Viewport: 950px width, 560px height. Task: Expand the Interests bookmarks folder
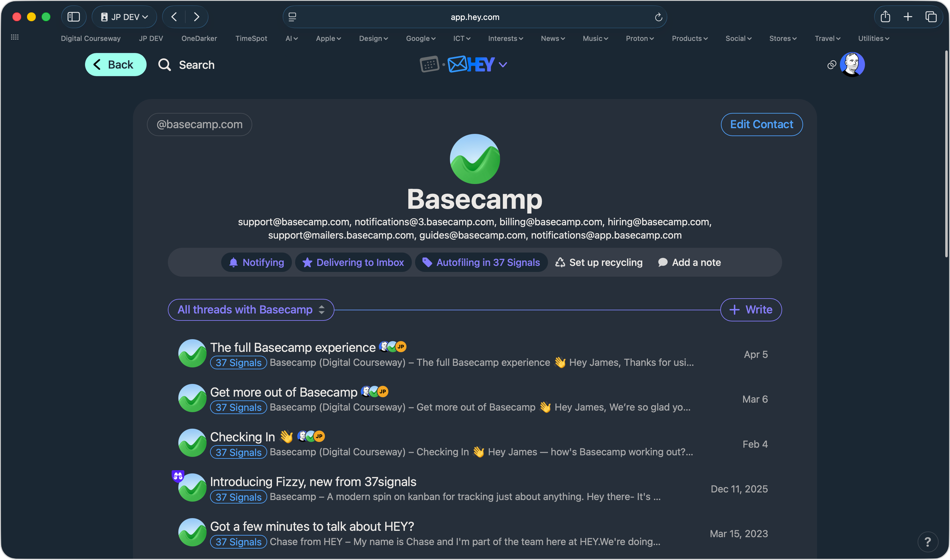coord(505,38)
